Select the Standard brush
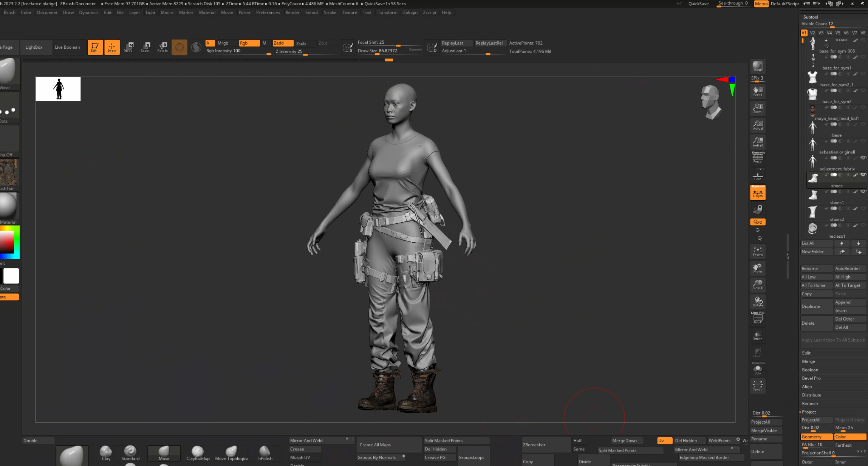This screenshot has width=868, height=466. pyautogui.click(x=130, y=453)
